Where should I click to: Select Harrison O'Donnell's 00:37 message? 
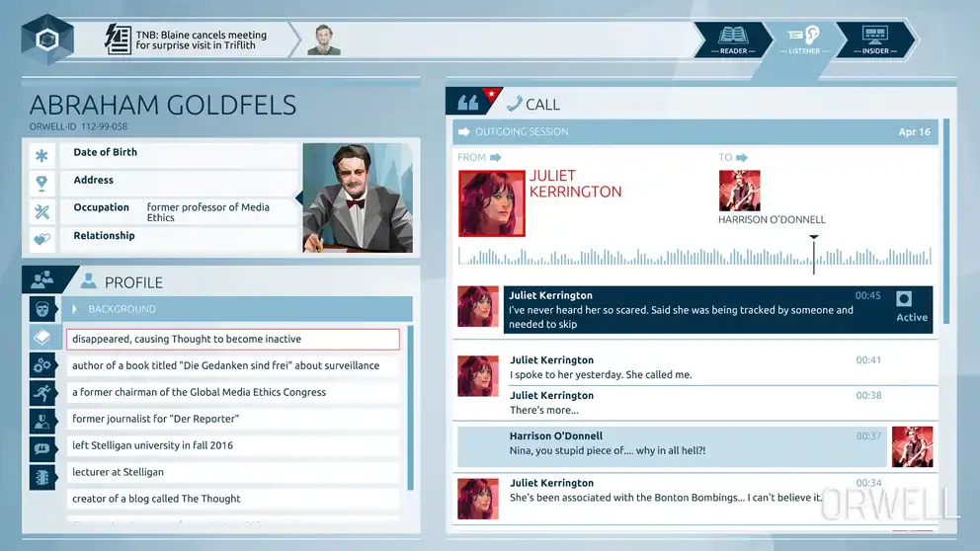(x=672, y=444)
